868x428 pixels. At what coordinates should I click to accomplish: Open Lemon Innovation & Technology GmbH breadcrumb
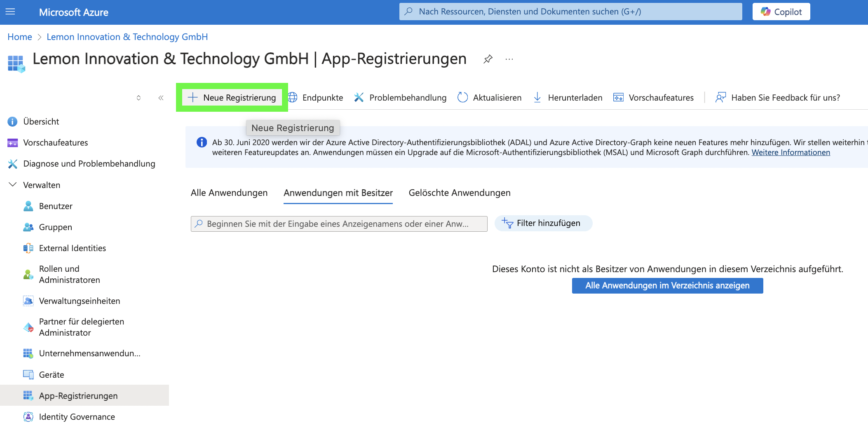tap(127, 37)
